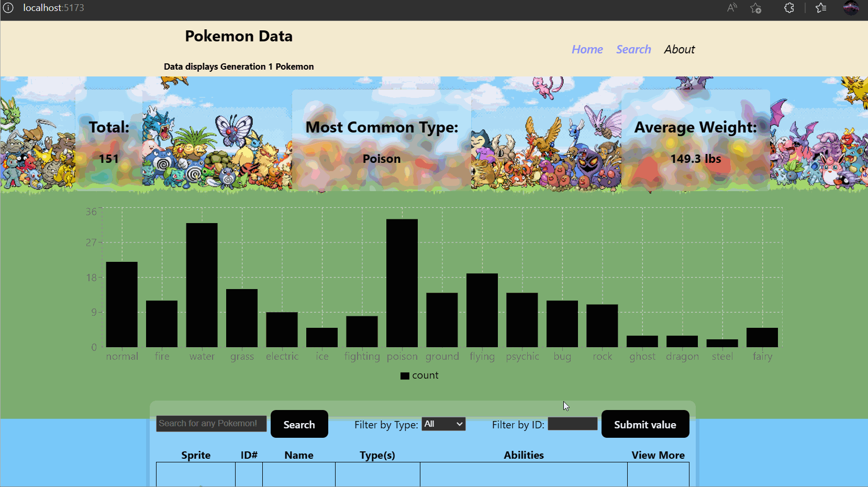The height and width of the screenshot is (487, 868).
Task: Click the 9 y-axis tick label
Action: pos(94,312)
